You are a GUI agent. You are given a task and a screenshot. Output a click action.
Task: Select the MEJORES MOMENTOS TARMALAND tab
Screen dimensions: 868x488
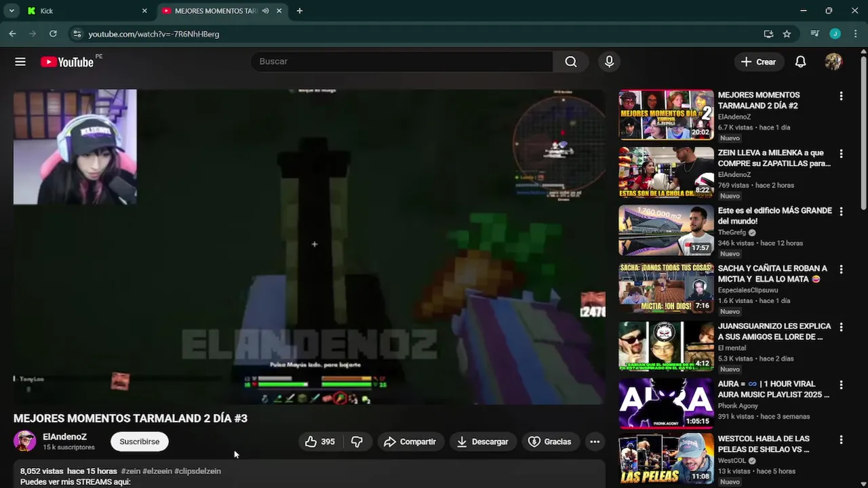pyautogui.click(x=222, y=11)
